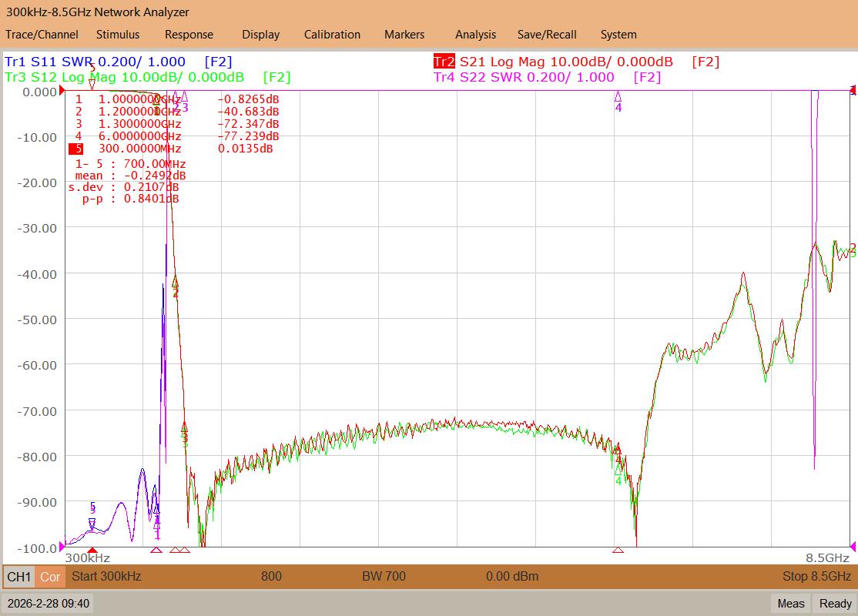Select active marker 5 at 300.00000MHz
This screenshot has height=616, width=858.
pos(171,149)
